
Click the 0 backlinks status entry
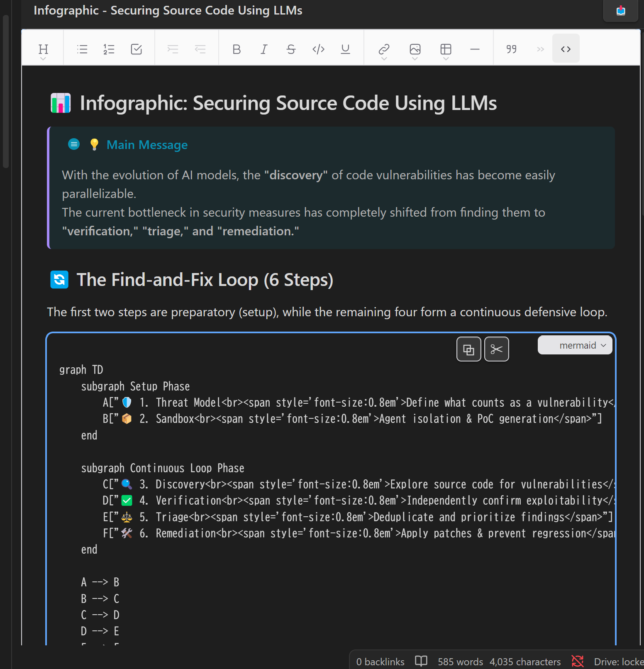pyautogui.click(x=381, y=662)
